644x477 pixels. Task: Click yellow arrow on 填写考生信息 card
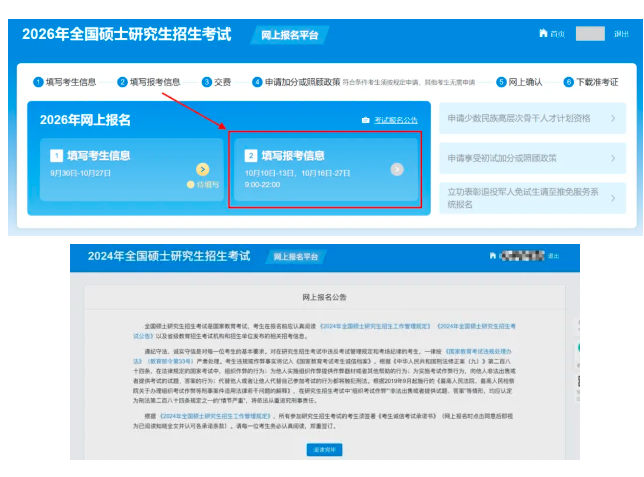coord(203,169)
